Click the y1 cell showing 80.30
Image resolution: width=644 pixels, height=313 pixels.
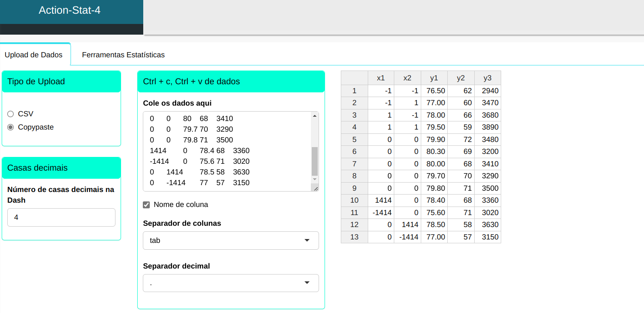click(x=434, y=151)
